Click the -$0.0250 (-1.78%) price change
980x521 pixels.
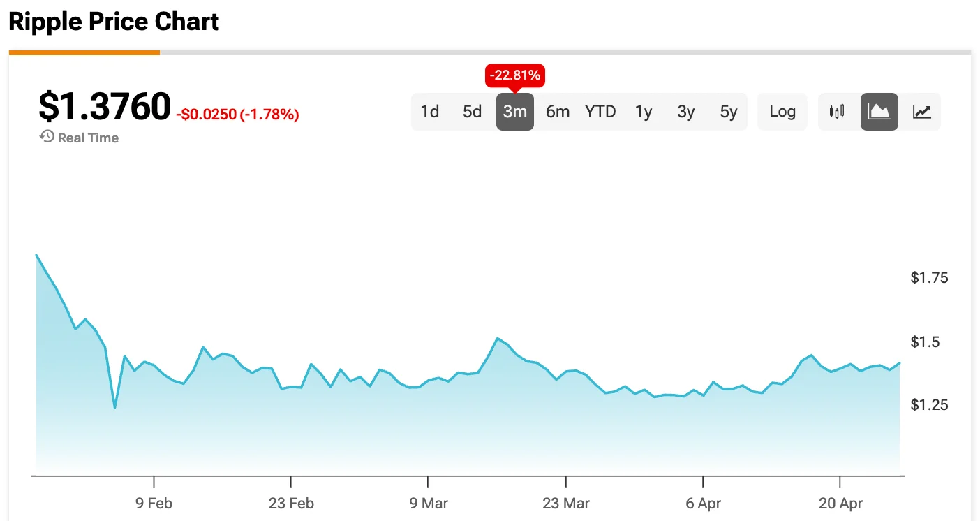point(237,115)
